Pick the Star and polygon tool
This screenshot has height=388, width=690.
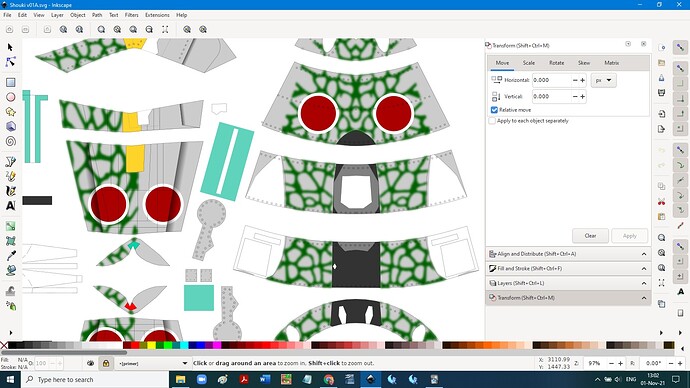coord(11,112)
